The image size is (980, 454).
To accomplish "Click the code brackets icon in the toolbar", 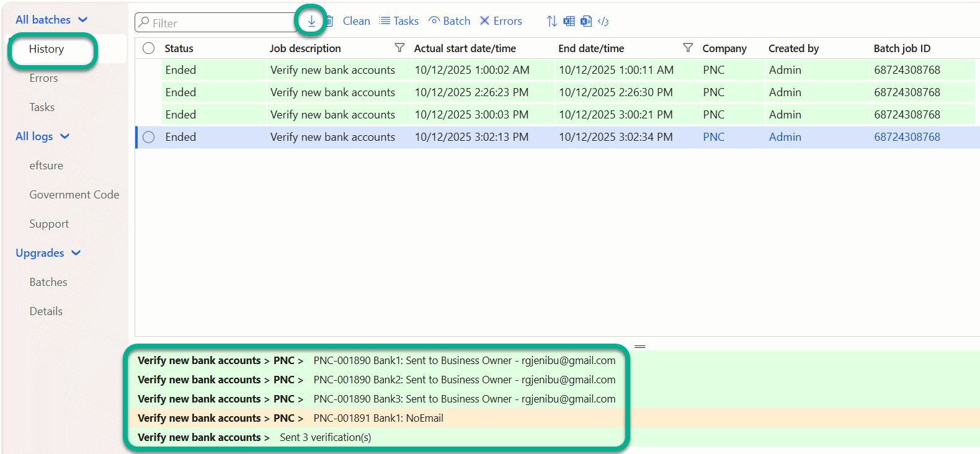I will [603, 21].
